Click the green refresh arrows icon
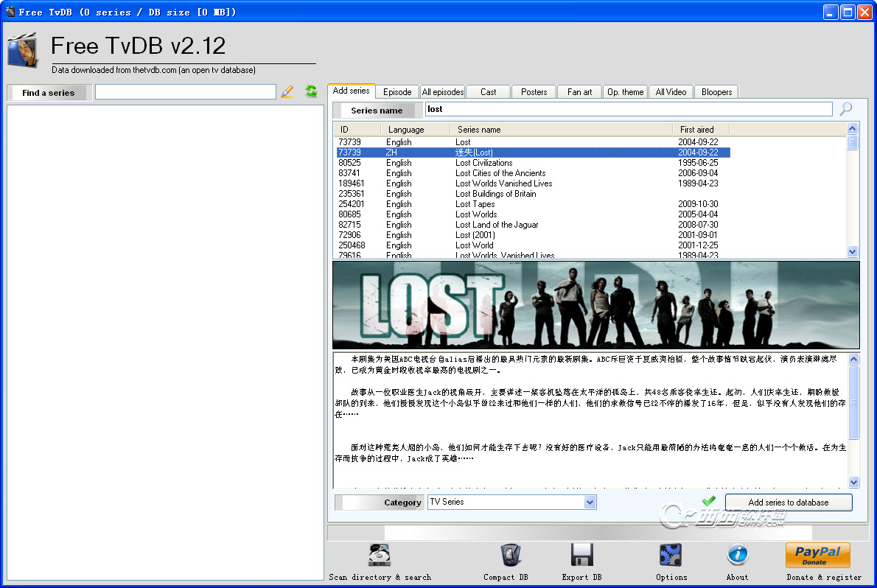The width and height of the screenshot is (877, 588). (311, 91)
